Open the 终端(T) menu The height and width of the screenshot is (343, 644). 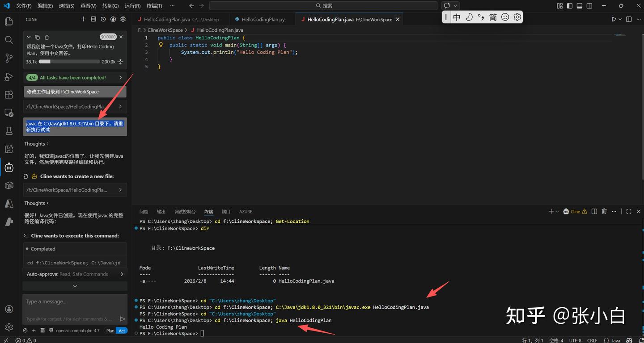[x=154, y=6]
